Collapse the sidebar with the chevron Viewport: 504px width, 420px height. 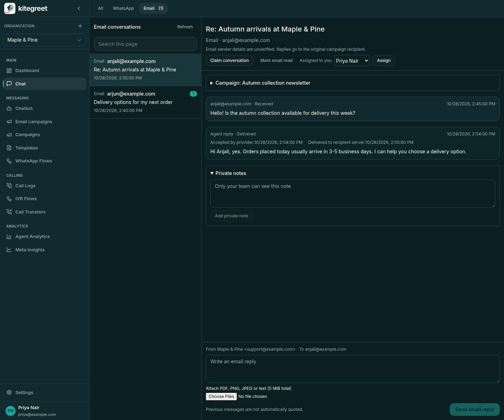coord(79,8)
